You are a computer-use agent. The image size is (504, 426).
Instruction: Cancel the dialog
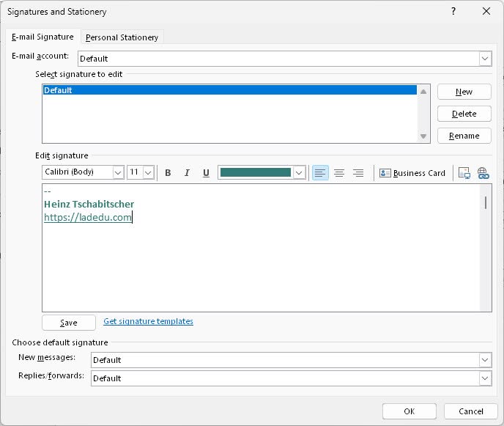[471, 411]
